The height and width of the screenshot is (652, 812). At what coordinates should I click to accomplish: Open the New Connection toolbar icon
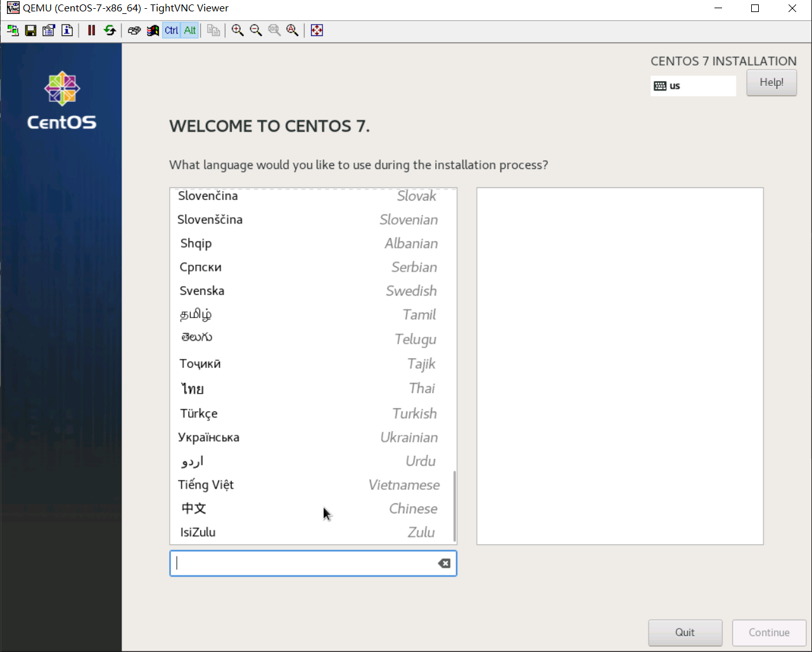(x=13, y=30)
